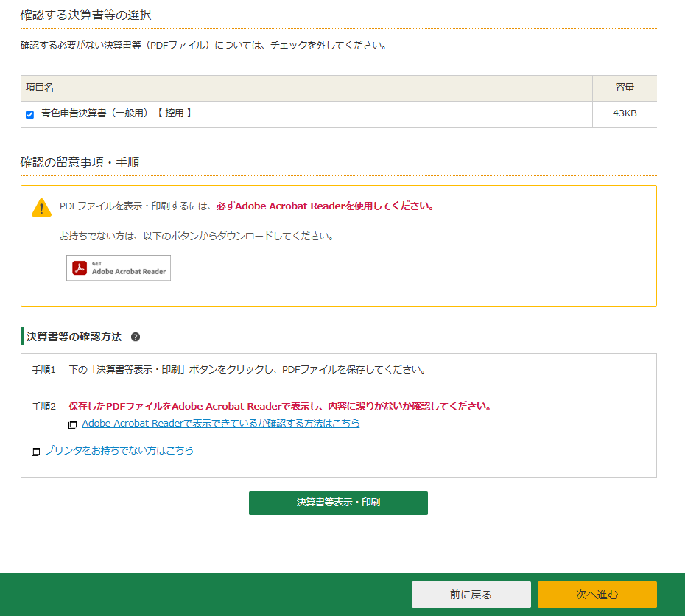Uncheck the 青色申告決算書 checkbox
The width and height of the screenshot is (685, 616).
(29, 114)
